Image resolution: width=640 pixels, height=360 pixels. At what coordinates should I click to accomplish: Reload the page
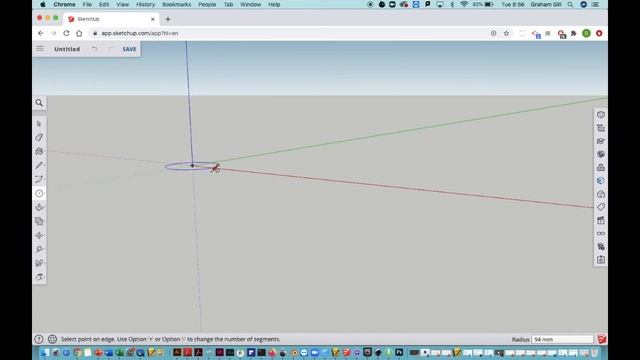click(x=66, y=33)
